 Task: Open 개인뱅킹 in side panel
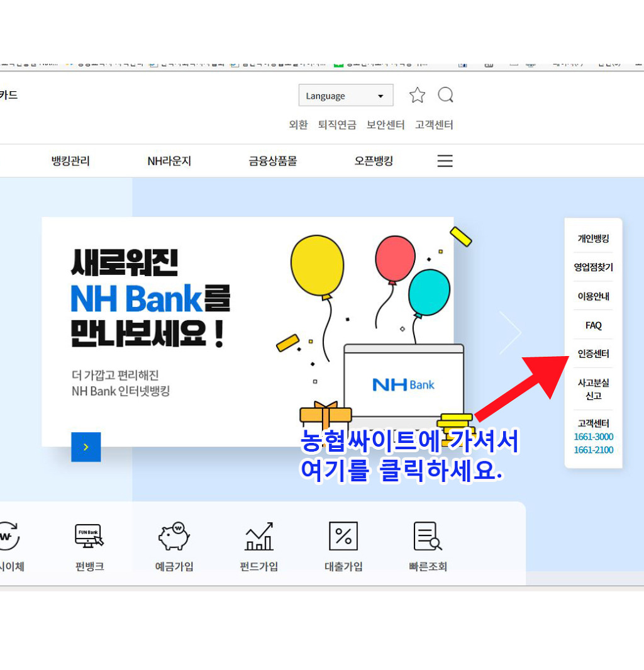pos(593,238)
